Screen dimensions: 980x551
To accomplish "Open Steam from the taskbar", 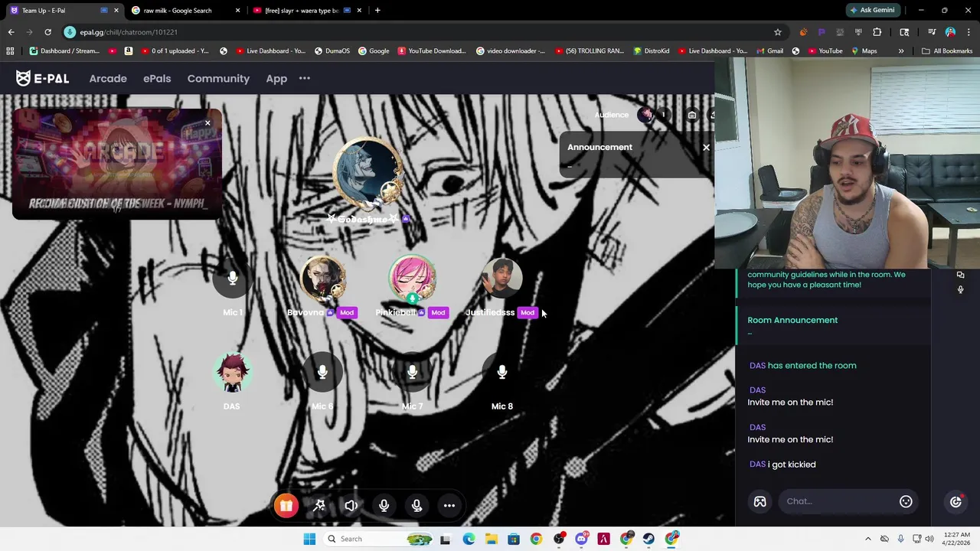I will coord(649,539).
